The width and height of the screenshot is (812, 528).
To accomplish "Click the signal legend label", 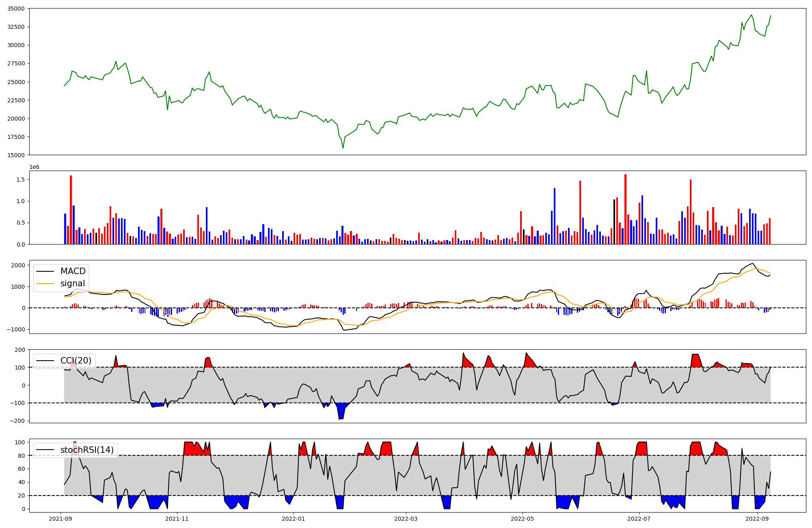I will pyautogui.click(x=73, y=283).
